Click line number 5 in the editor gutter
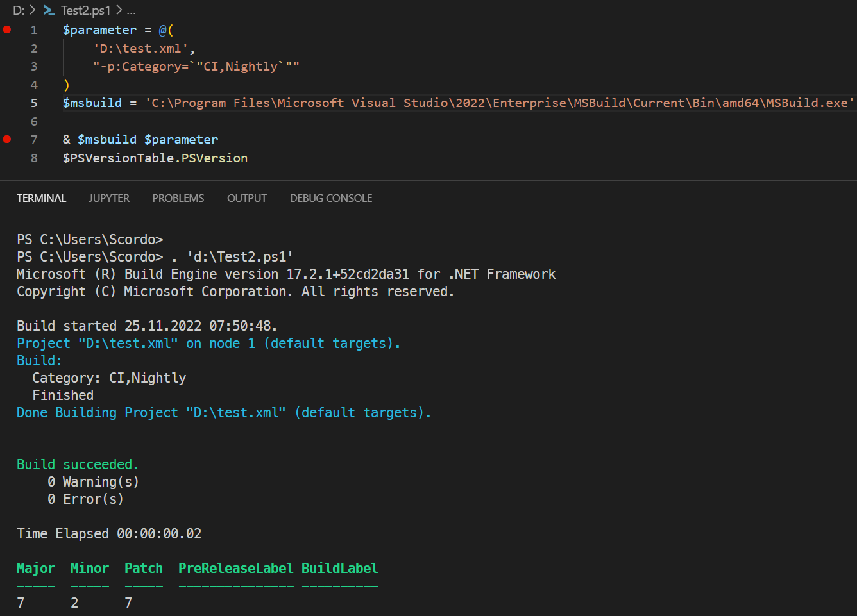 [x=33, y=103]
